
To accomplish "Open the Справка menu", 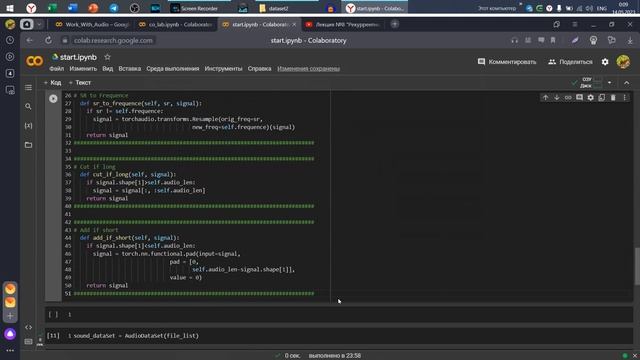I will coord(259,69).
